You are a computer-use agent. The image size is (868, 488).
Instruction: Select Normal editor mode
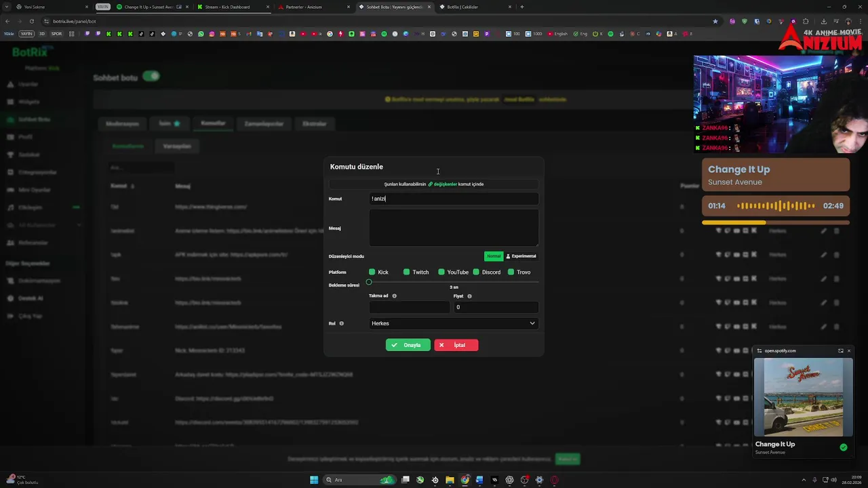click(x=494, y=256)
